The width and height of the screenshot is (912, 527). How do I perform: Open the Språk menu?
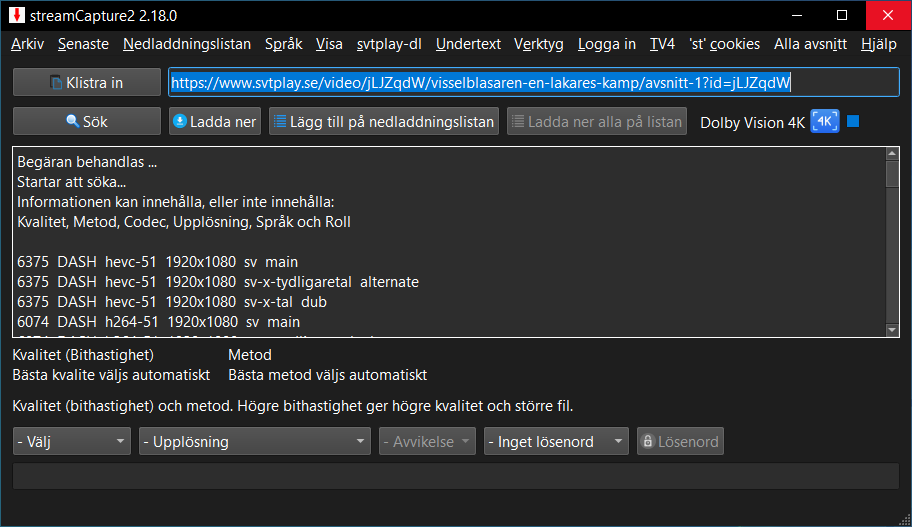pos(284,44)
